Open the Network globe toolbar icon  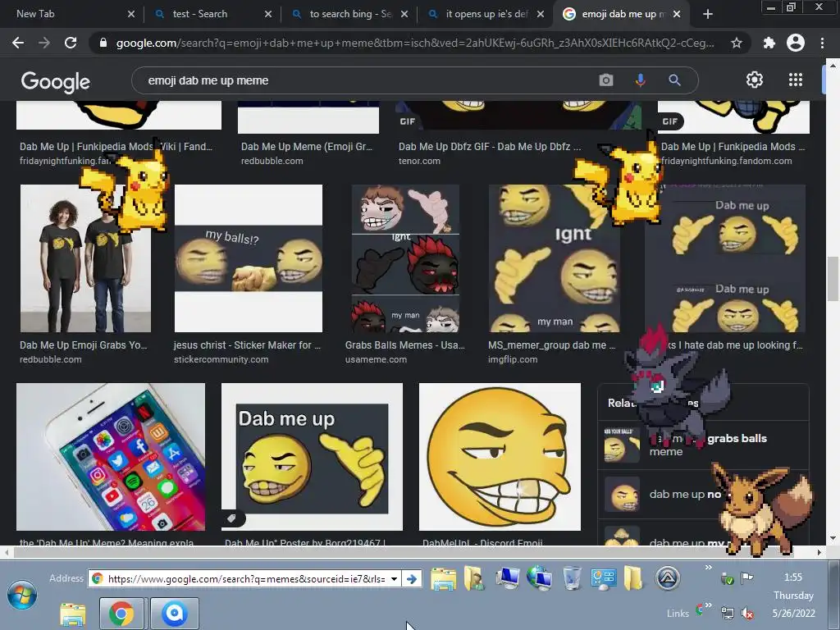[539, 578]
